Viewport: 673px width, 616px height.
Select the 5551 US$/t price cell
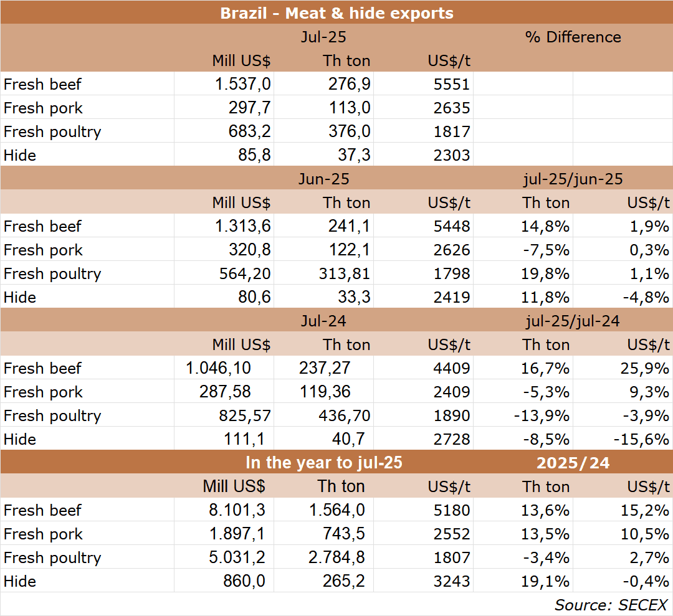452,84
